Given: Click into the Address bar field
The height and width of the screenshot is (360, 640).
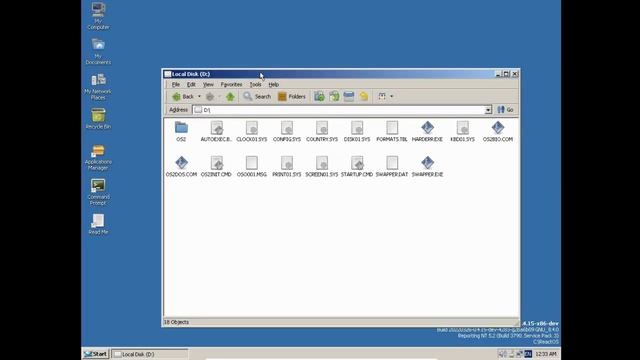Looking at the screenshot, I should (x=339, y=110).
